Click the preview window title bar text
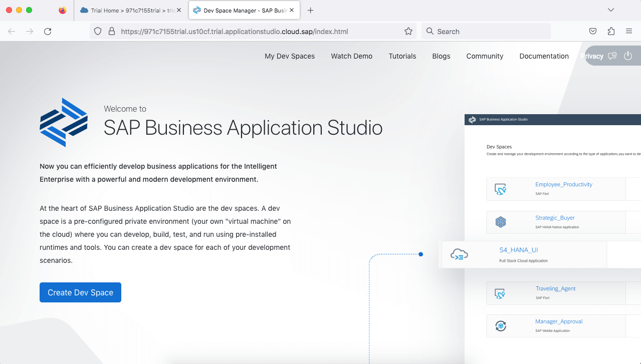Viewport: 641px width, 364px height. click(503, 120)
